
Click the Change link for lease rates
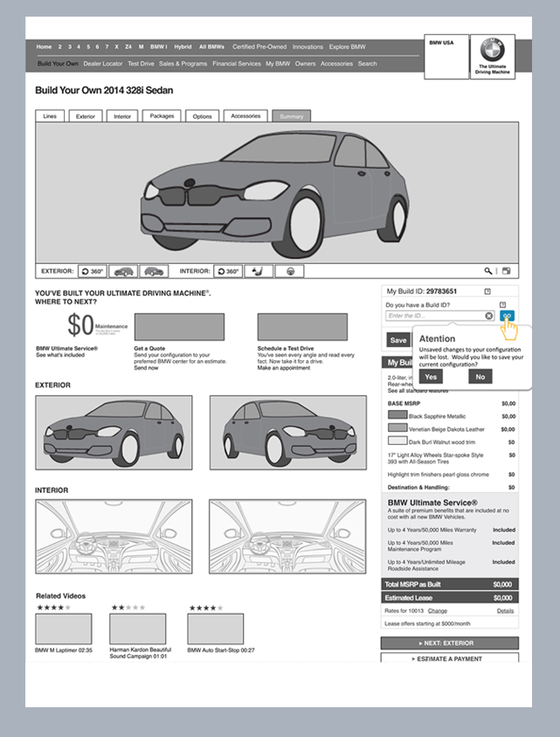pos(438,610)
